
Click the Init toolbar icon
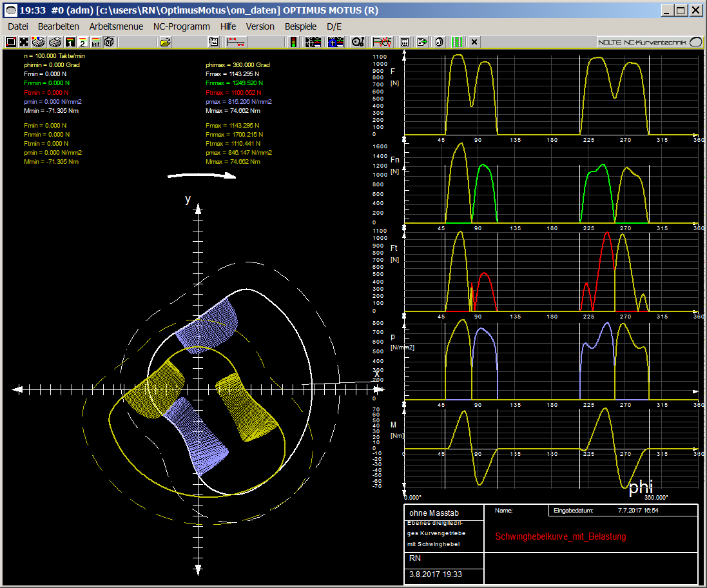(95, 42)
